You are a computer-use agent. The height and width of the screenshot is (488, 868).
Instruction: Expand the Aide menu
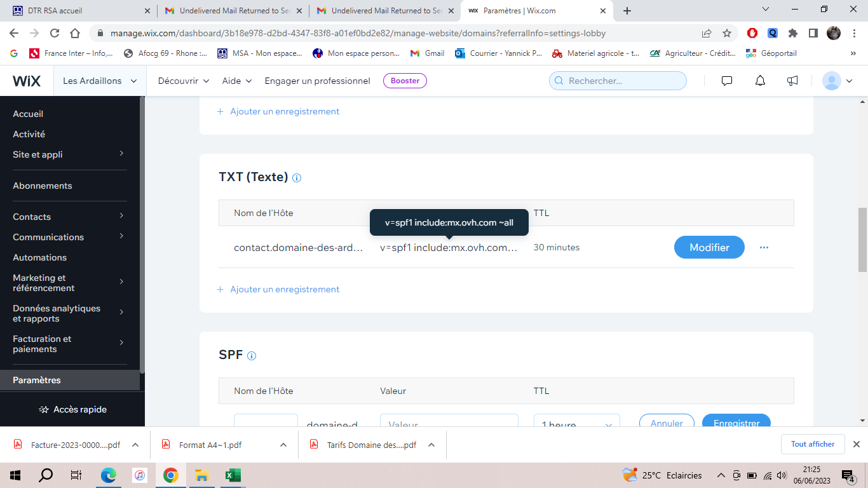(237, 81)
